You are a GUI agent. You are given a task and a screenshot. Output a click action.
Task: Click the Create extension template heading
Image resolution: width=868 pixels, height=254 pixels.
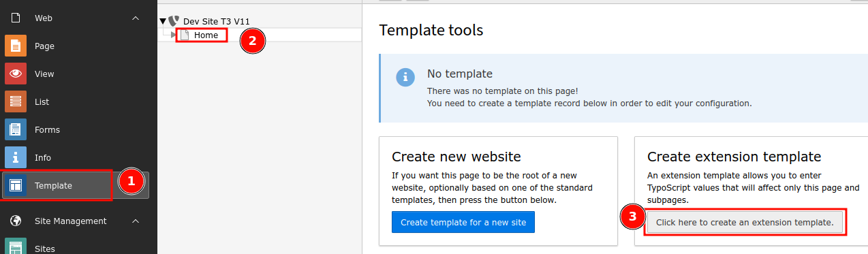pyautogui.click(x=734, y=157)
